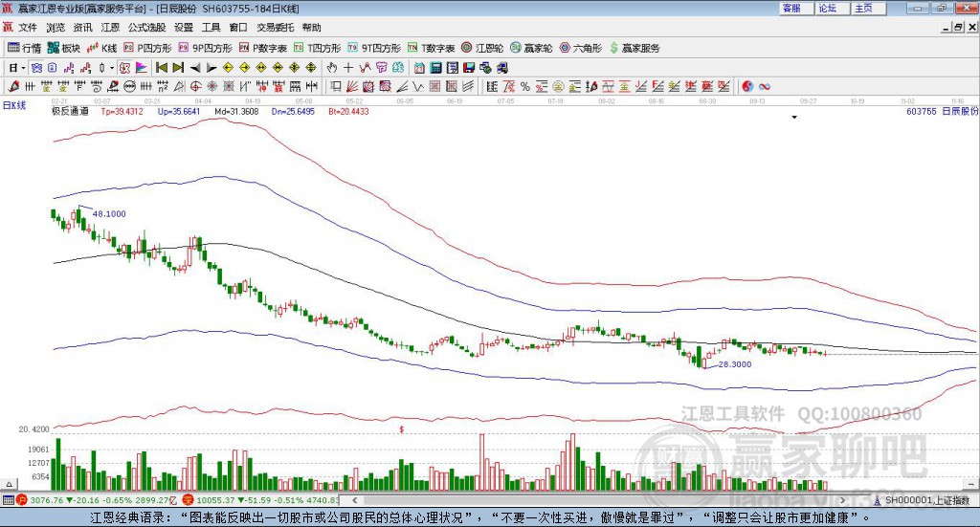This screenshot has width=980, height=527.
Task: Expand the candlestick style dropdown arrow
Action: pyautogui.click(x=112, y=68)
